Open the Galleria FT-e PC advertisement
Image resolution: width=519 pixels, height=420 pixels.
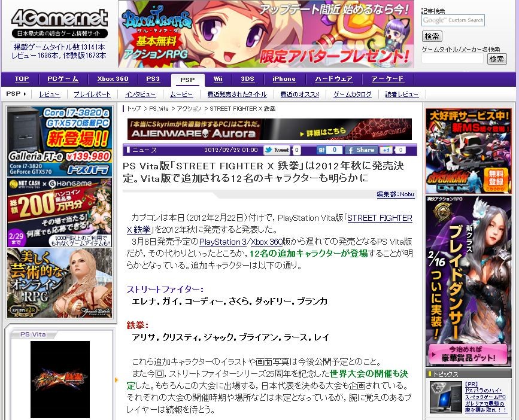60,141
